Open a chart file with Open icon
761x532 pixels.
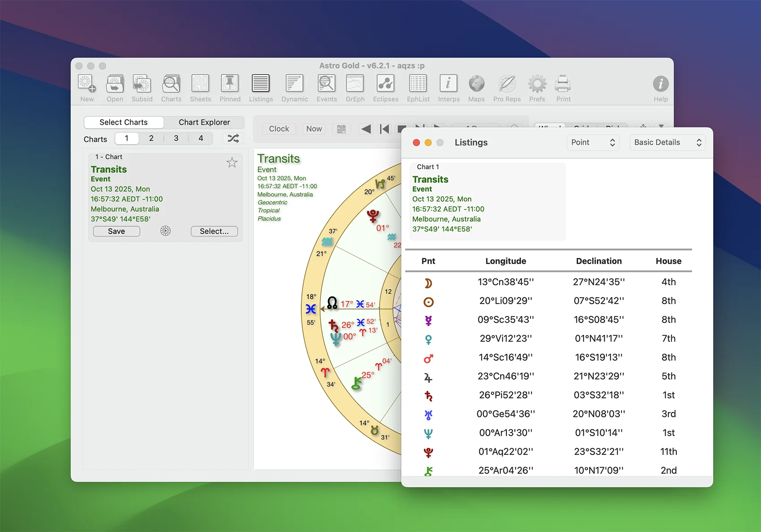coord(115,88)
